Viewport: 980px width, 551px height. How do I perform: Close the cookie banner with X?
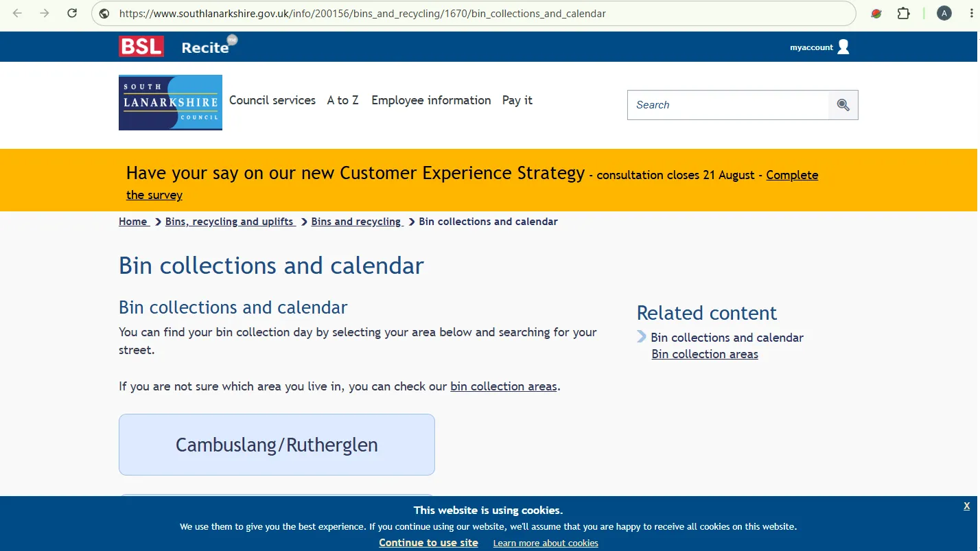coord(966,506)
